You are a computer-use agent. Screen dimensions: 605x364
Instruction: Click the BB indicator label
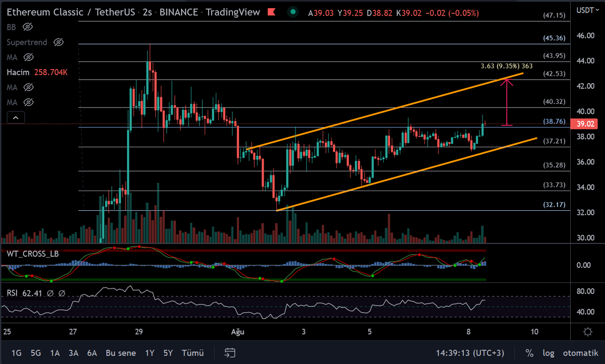12,27
